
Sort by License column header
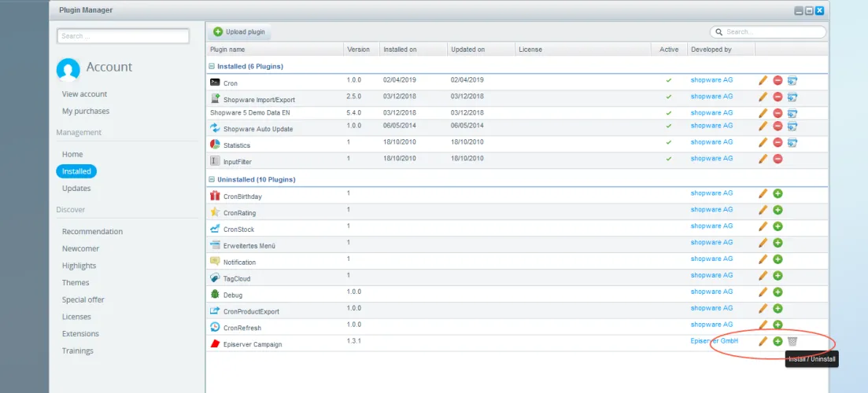[583, 50]
